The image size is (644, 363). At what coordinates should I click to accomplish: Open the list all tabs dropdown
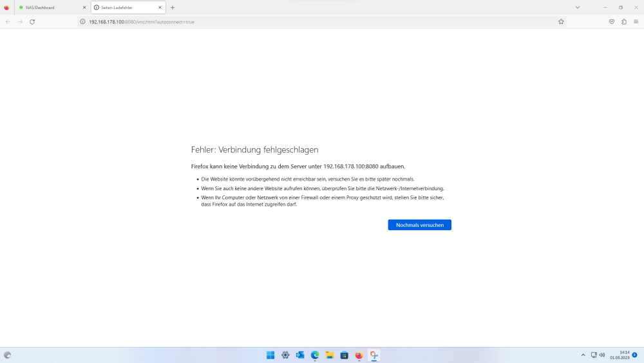click(578, 7)
